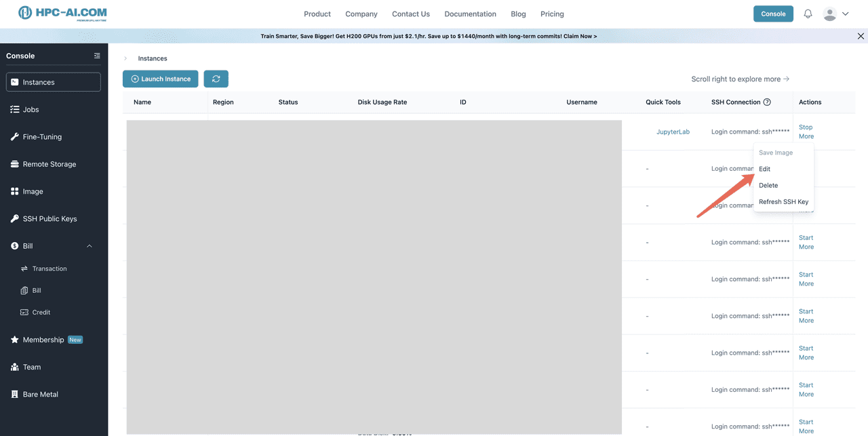Image resolution: width=868 pixels, height=436 pixels.
Task: Select Refresh SSH Key option
Action: 783,201
